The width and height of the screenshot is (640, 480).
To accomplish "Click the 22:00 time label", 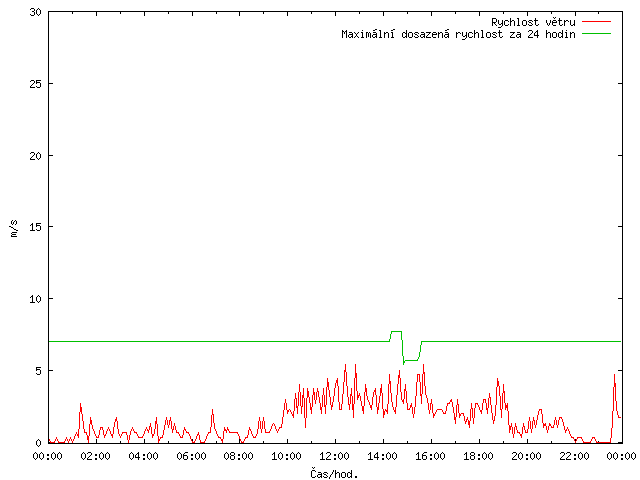I will click(574, 456).
